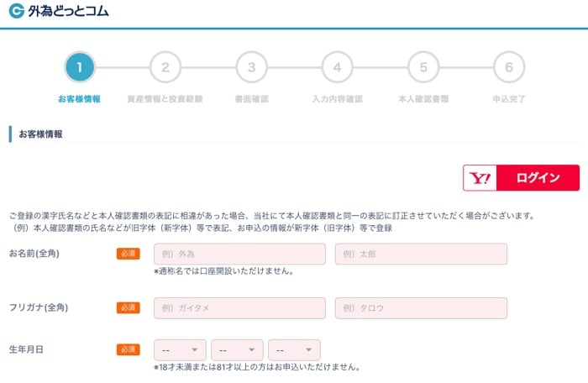Click the フリガナ(全角) label
The height and width of the screenshot is (383, 588).
39,307
